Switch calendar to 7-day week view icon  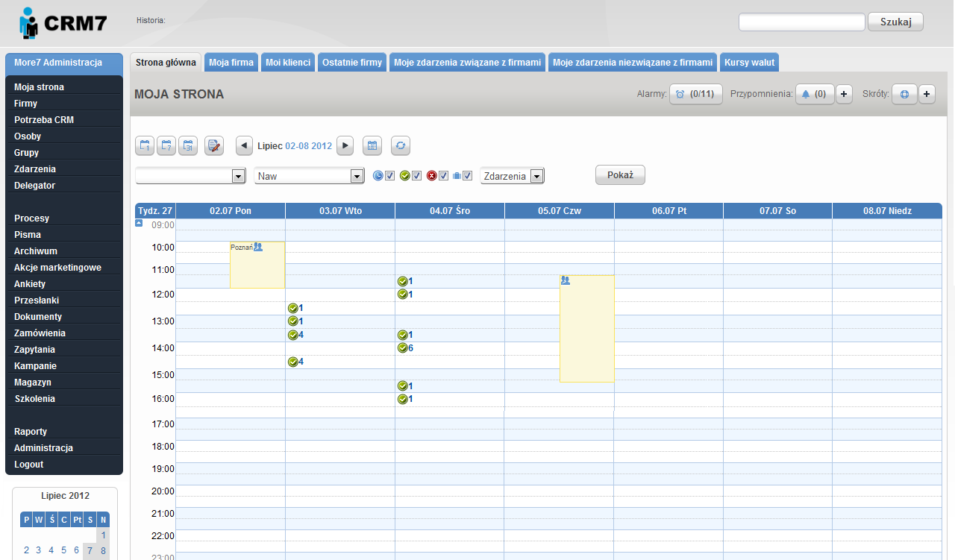coord(166,145)
